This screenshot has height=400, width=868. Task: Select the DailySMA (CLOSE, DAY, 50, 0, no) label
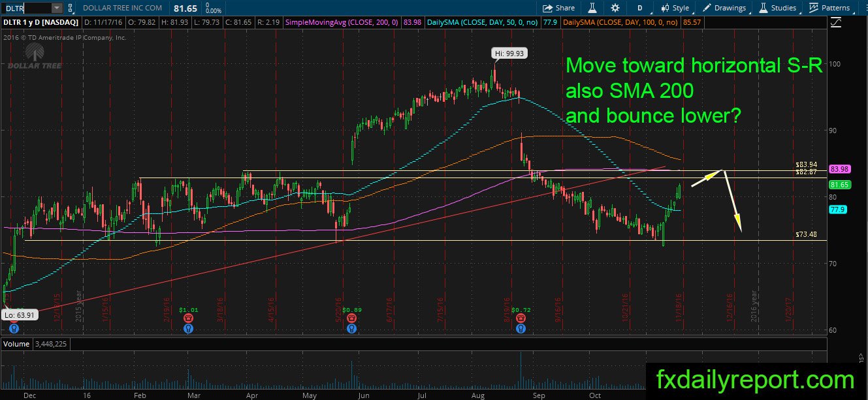(x=484, y=22)
